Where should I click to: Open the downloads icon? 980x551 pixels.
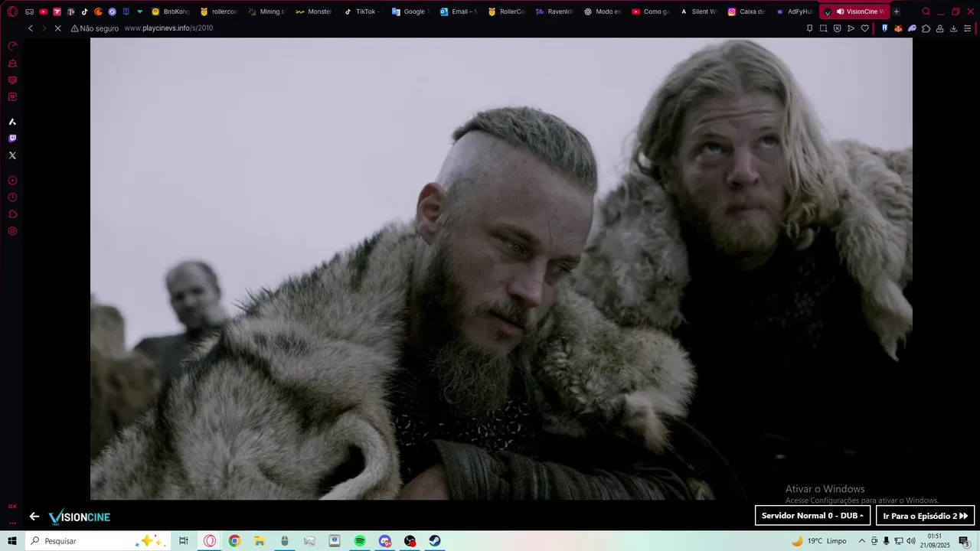(x=953, y=28)
